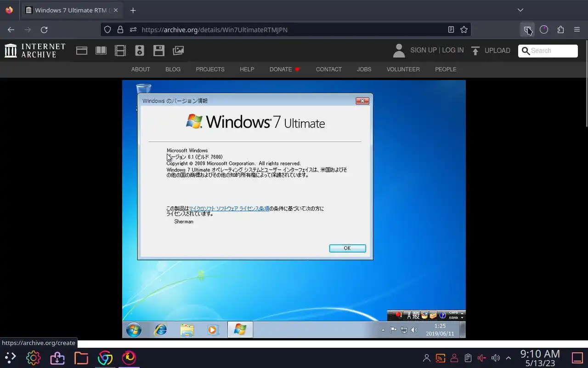
Task: Open the Web (Wayback) media icon
Action: (82, 51)
